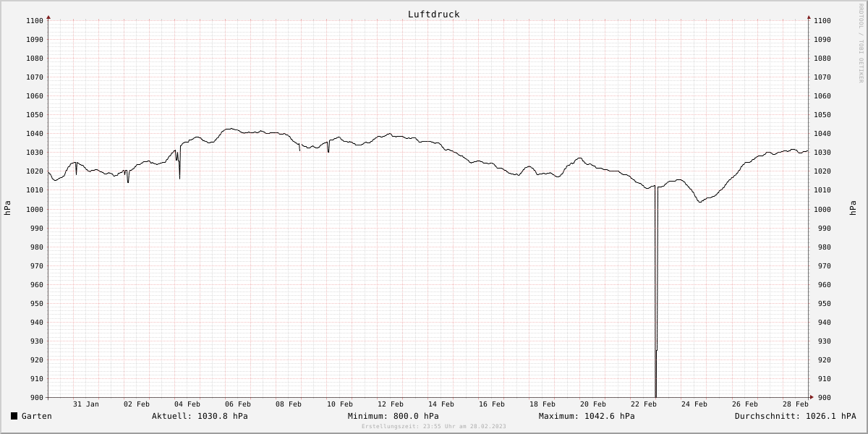Click the 24 Feb date label
The width and height of the screenshot is (868, 434).
coord(694,404)
